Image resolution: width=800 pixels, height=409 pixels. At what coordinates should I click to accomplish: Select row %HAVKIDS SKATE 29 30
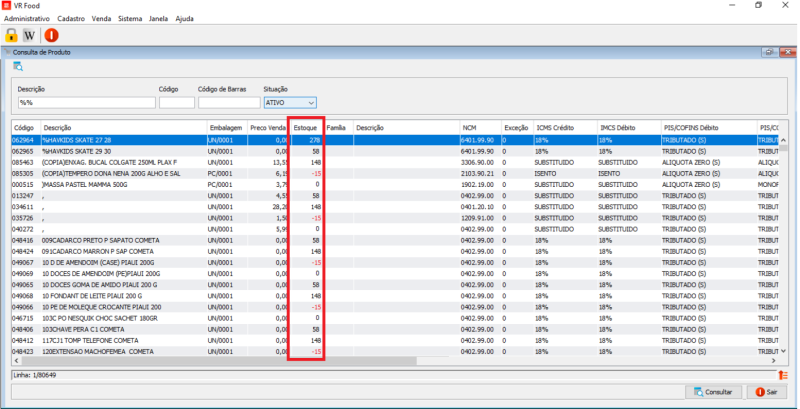tap(395, 151)
